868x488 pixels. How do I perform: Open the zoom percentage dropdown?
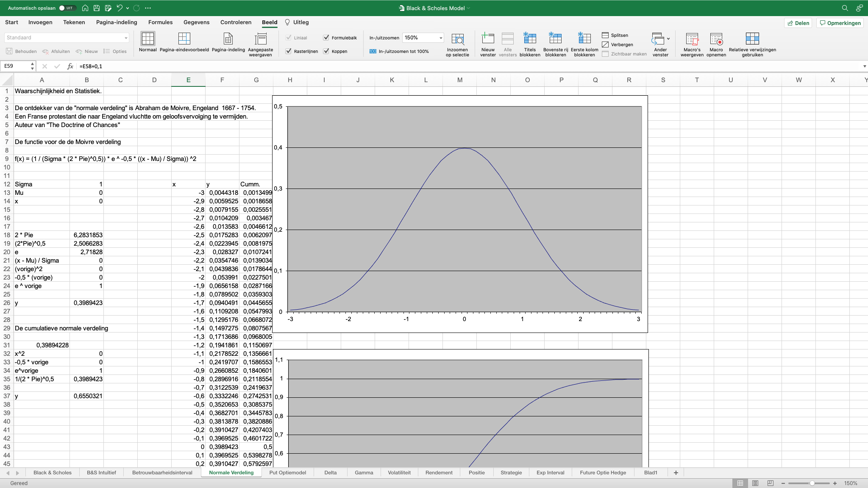(x=441, y=38)
